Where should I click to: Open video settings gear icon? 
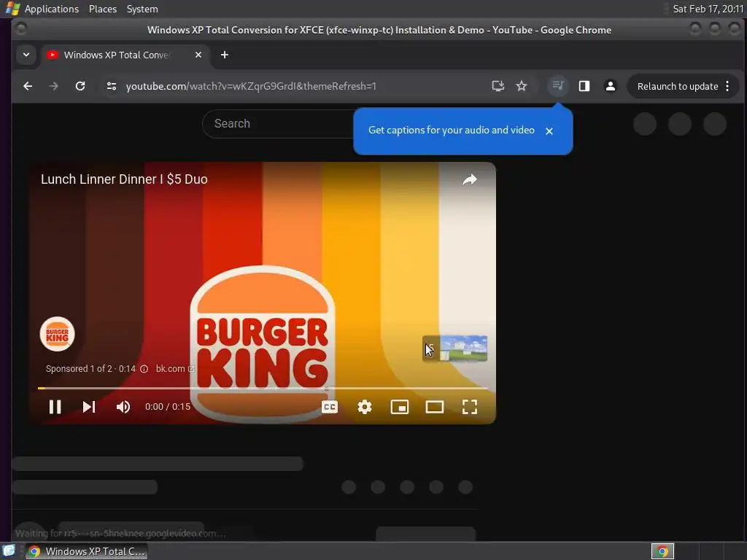(365, 407)
